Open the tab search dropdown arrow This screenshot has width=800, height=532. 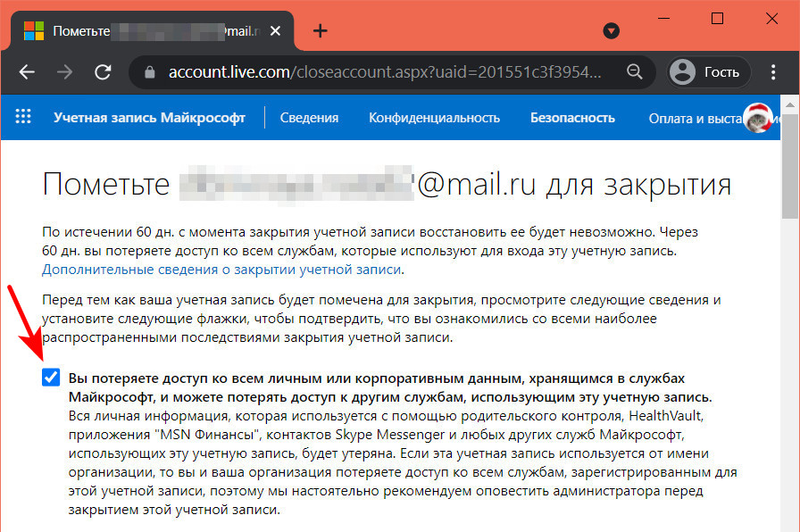pyautogui.click(x=611, y=30)
